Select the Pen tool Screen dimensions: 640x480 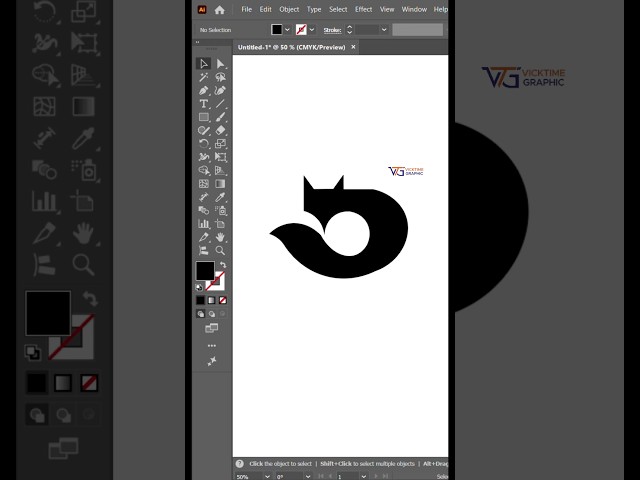pos(204,91)
